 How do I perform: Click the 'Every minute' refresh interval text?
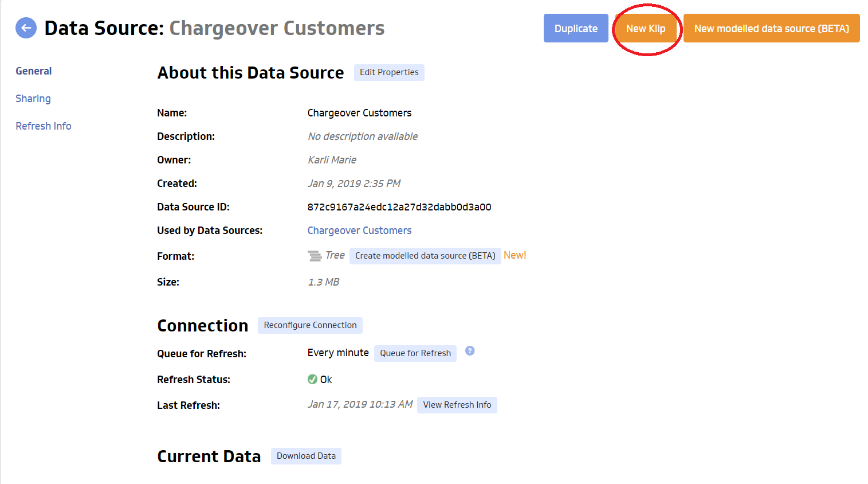[x=338, y=353]
